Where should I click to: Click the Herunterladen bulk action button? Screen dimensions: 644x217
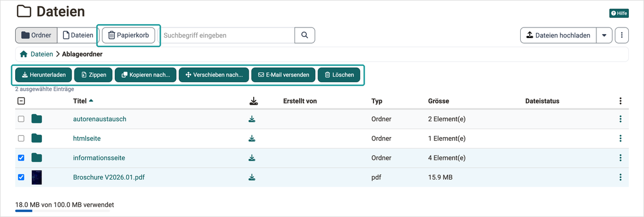click(44, 75)
